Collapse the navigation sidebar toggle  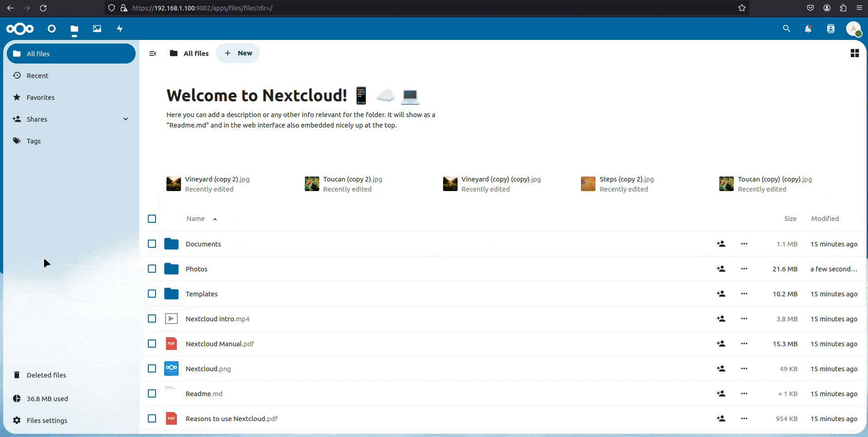pos(153,54)
